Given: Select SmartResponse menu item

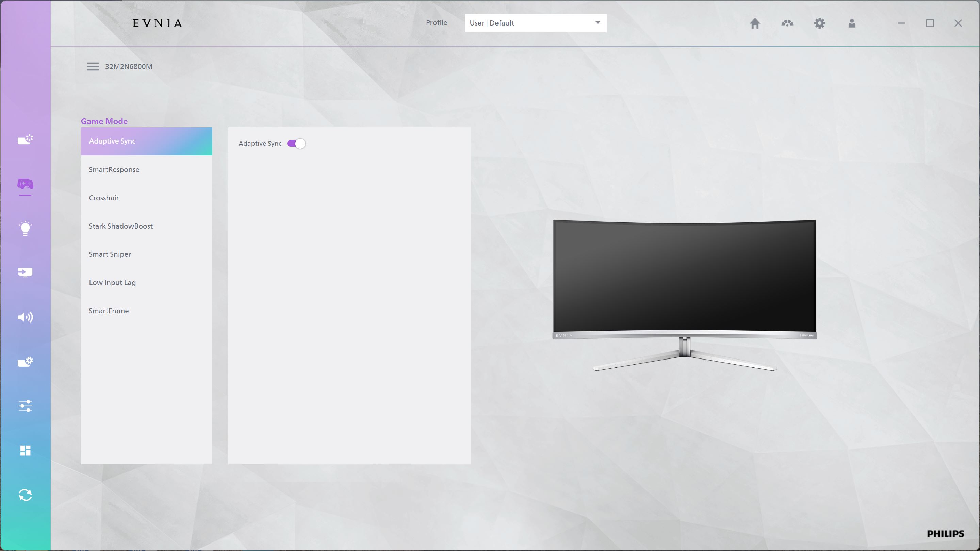Looking at the screenshot, I should point(146,170).
